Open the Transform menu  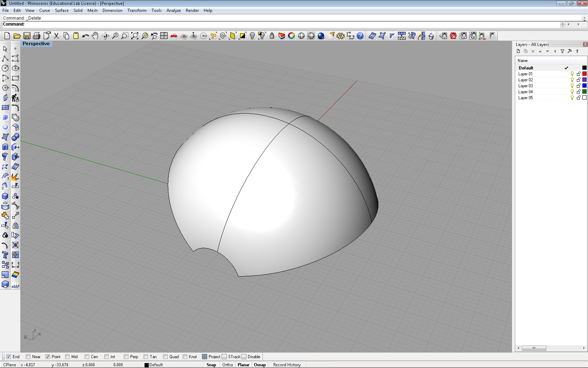click(137, 11)
